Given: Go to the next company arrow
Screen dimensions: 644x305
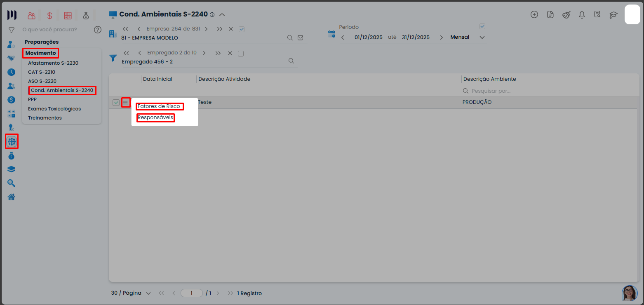Looking at the screenshot, I should point(207,29).
